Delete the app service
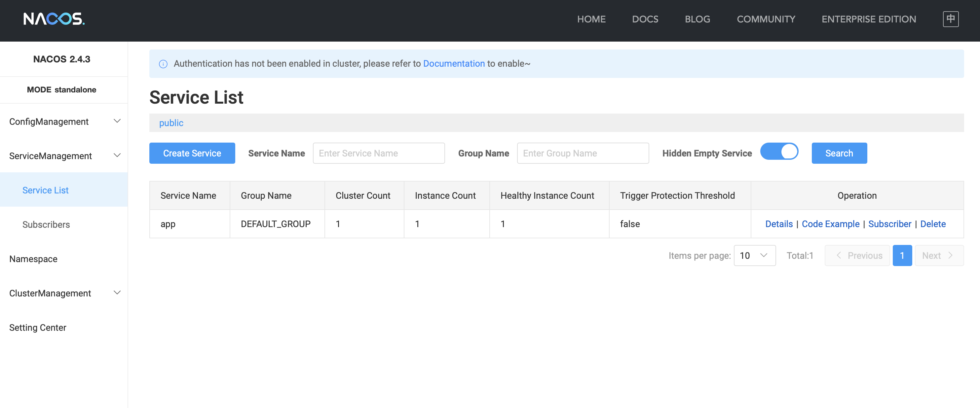The height and width of the screenshot is (408, 980). (933, 224)
